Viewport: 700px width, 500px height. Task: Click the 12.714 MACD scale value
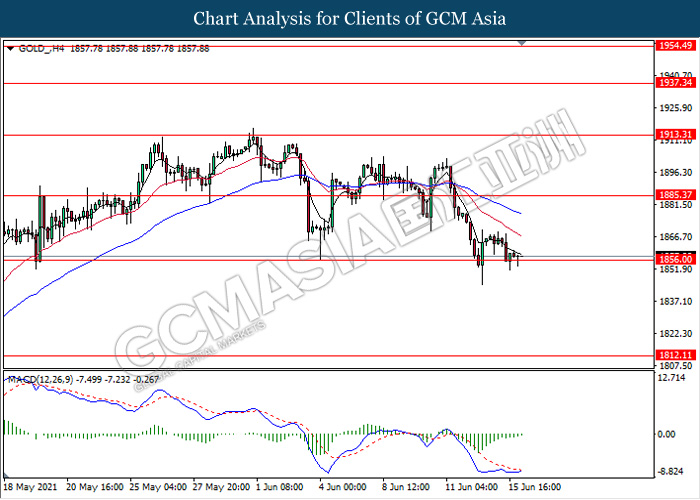point(671,378)
